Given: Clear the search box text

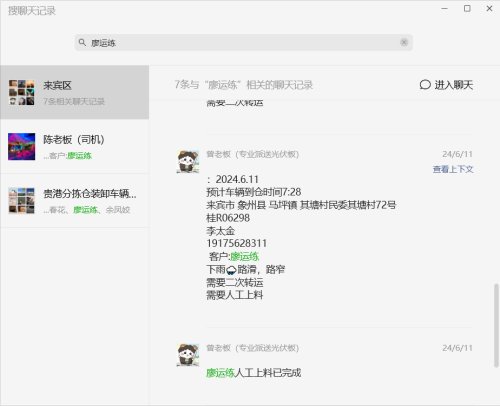Looking at the screenshot, I should tap(404, 42).
